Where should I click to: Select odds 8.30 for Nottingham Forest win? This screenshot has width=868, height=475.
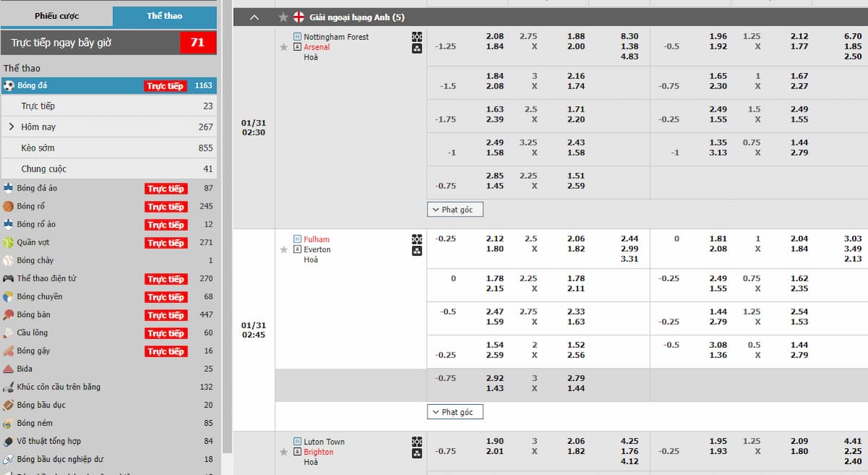click(x=629, y=36)
